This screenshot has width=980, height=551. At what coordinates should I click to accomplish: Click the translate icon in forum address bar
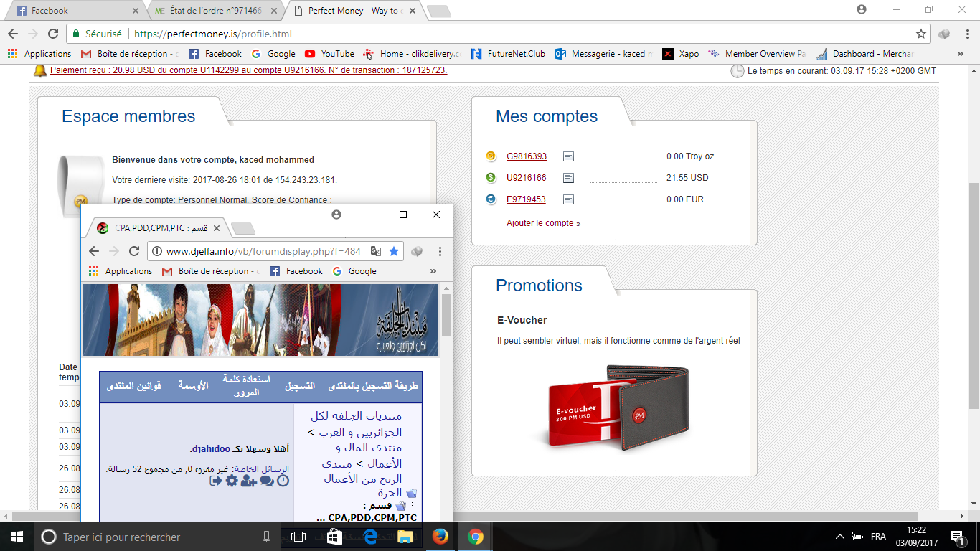[x=375, y=251]
